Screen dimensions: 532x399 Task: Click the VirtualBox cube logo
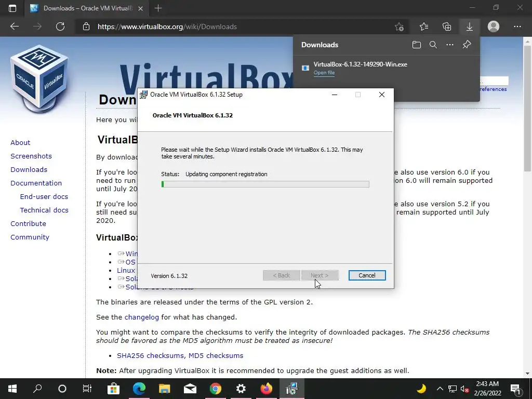tap(39, 79)
